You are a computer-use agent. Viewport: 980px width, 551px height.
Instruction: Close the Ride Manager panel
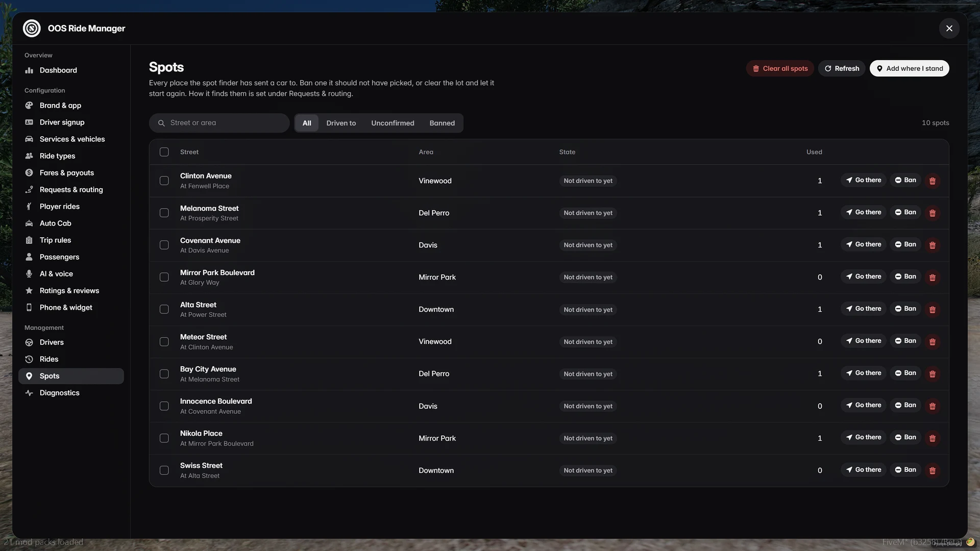(x=949, y=29)
